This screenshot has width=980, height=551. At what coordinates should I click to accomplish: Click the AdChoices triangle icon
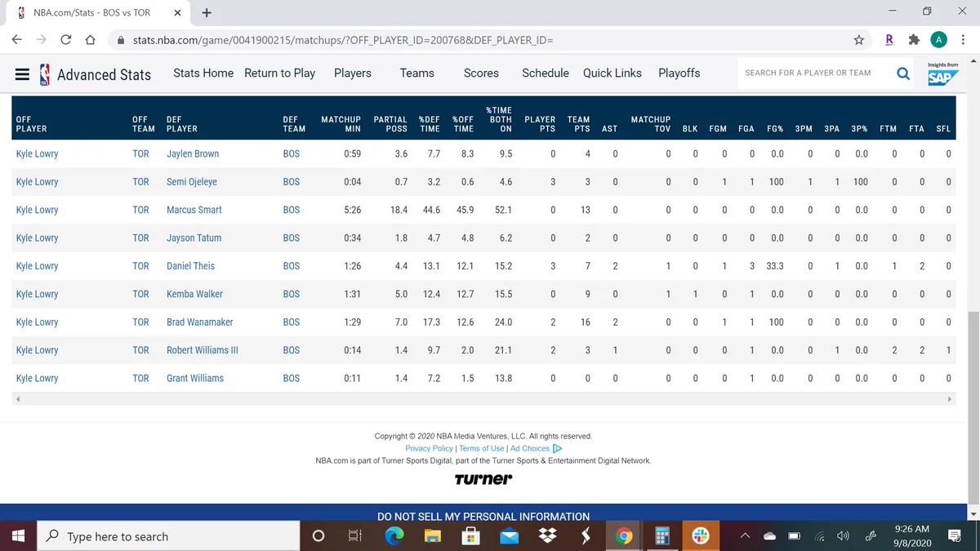pos(558,448)
